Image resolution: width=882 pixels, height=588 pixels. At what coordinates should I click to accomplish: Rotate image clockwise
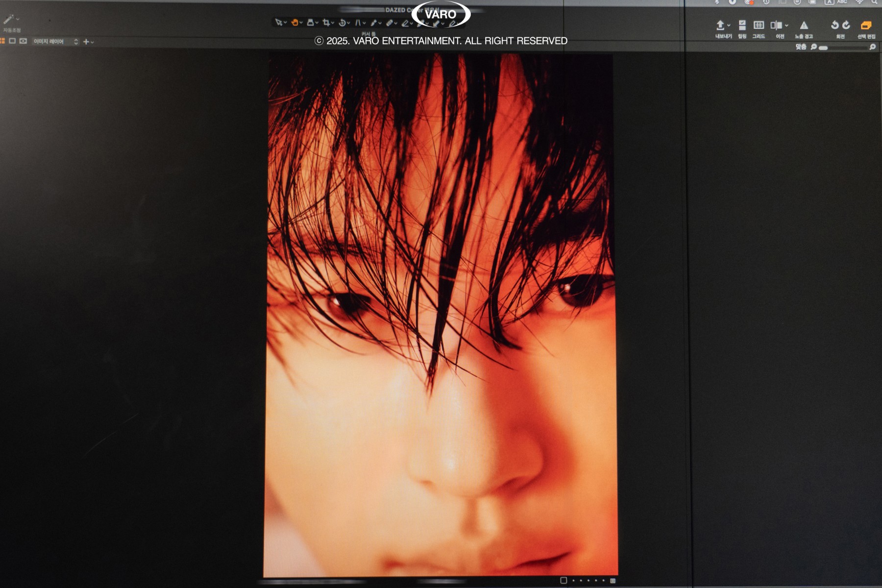pos(846,25)
